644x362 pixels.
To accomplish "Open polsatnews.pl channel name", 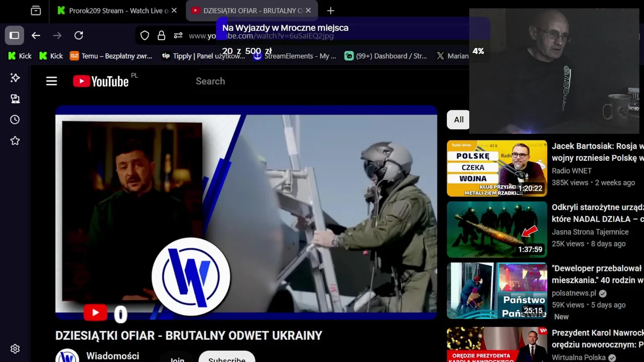I will pos(574,293).
